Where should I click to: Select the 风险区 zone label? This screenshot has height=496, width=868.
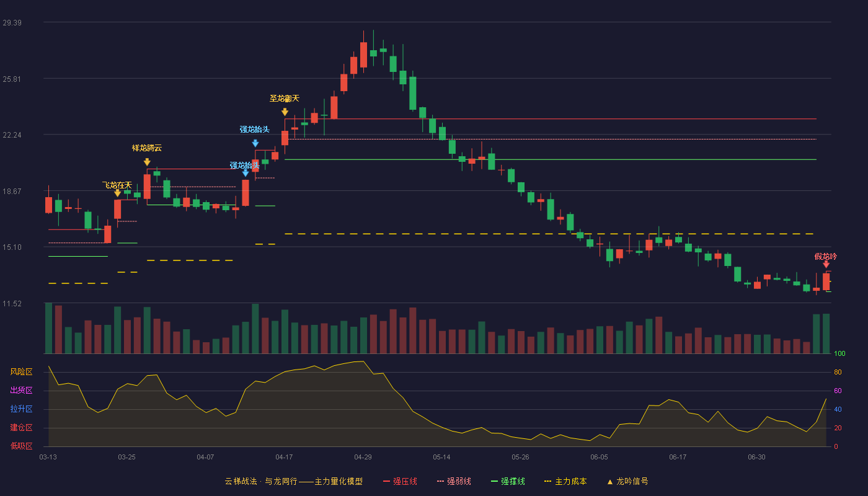pyautogui.click(x=22, y=372)
